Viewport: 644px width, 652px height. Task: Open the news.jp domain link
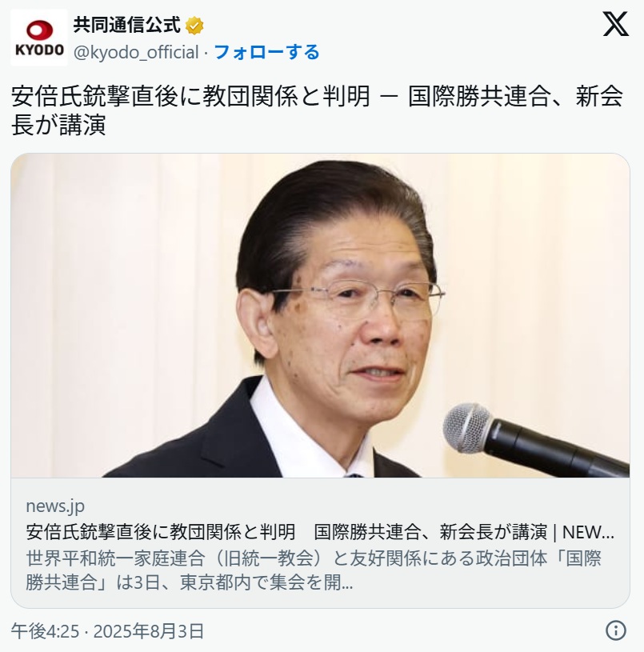[x=55, y=506]
